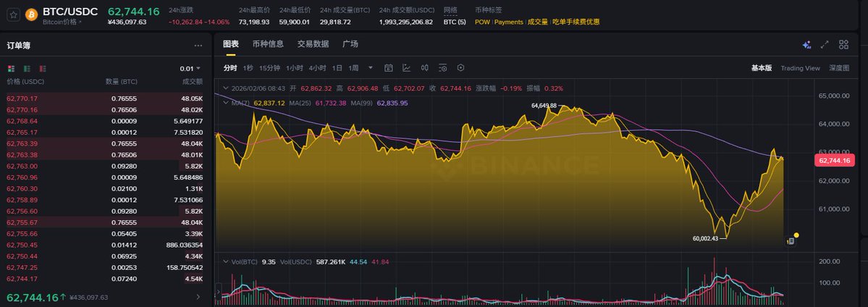Image resolution: width=868 pixels, height=307 pixels.
Task: Switch chart to 基本版 mode
Action: [761, 68]
